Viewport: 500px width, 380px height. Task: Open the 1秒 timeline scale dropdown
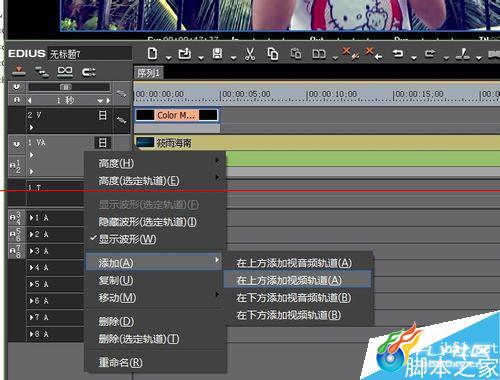100,100
